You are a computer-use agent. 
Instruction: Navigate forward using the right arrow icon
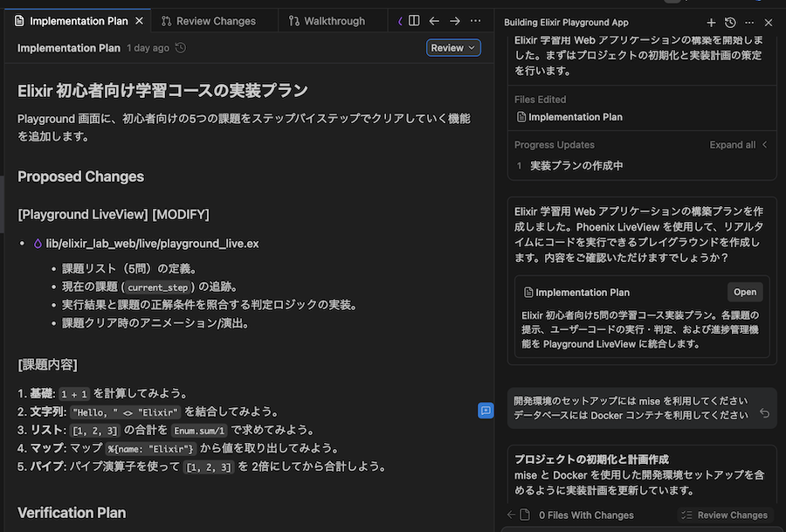[x=453, y=20]
